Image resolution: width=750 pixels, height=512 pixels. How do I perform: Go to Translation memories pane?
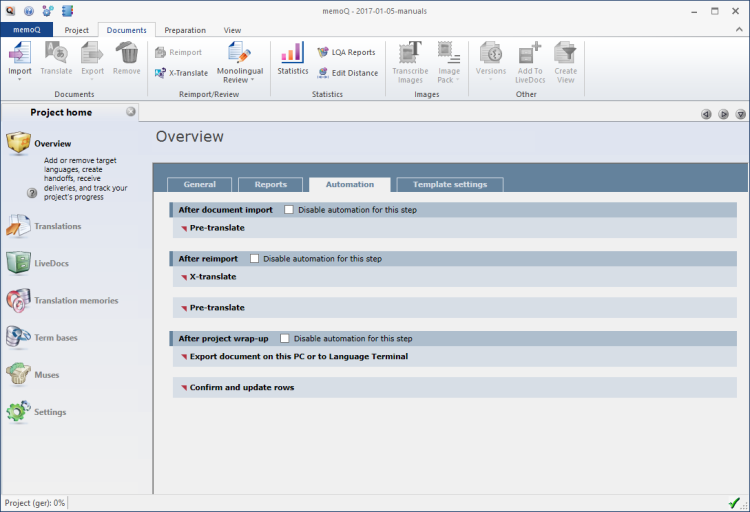75,300
